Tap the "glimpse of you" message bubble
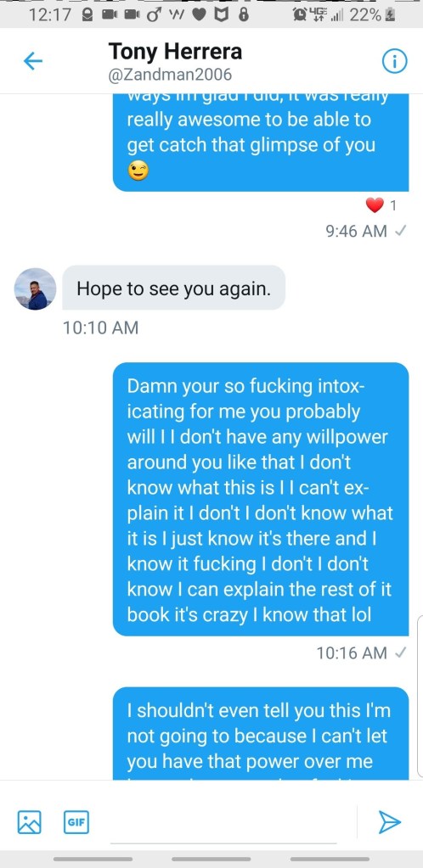 (x=261, y=143)
